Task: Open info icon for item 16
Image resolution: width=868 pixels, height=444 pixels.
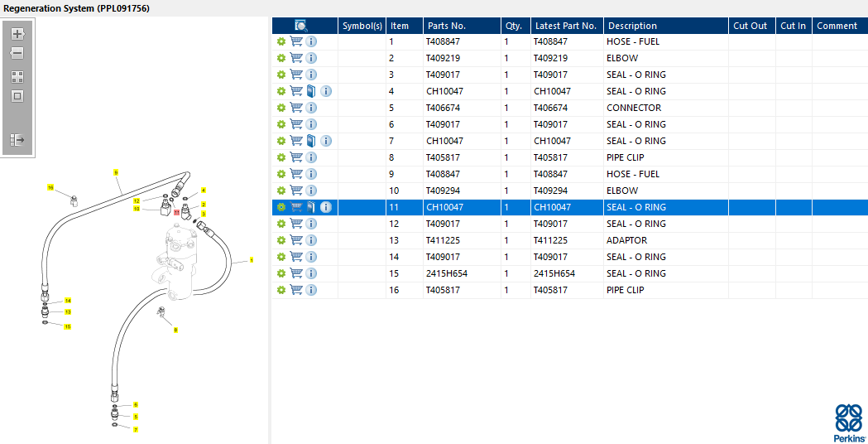Action: pyautogui.click(x=311, y=290)
